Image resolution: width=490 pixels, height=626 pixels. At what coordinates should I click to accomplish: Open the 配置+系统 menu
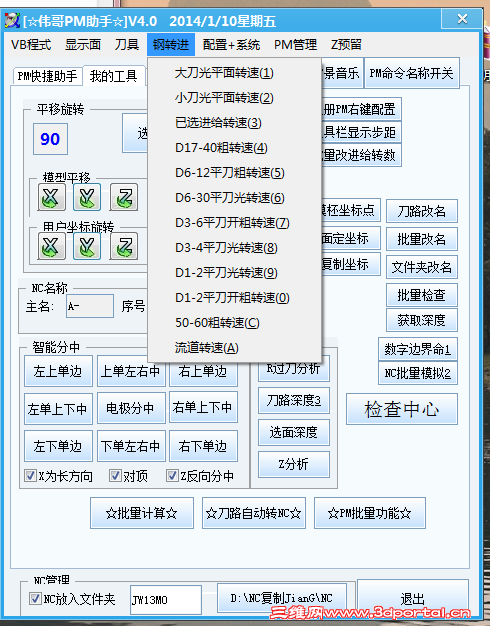(x=231, y=44)
